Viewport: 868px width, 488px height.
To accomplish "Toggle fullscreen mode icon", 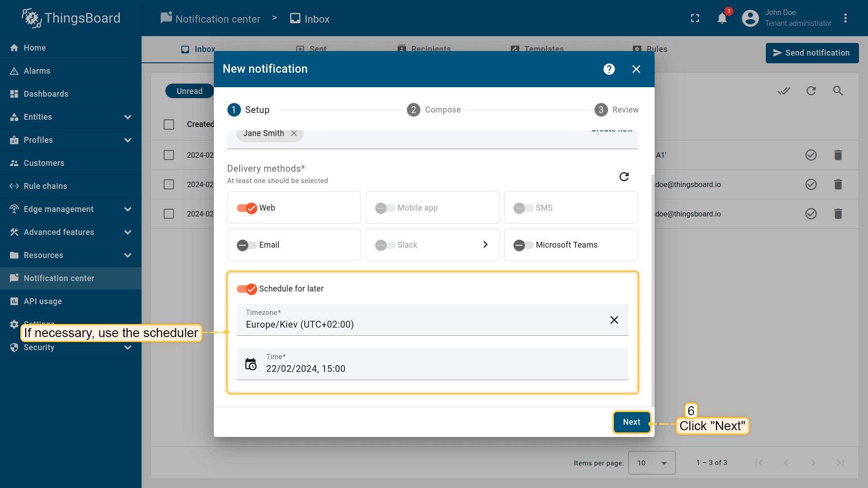I will coord(695,19).
